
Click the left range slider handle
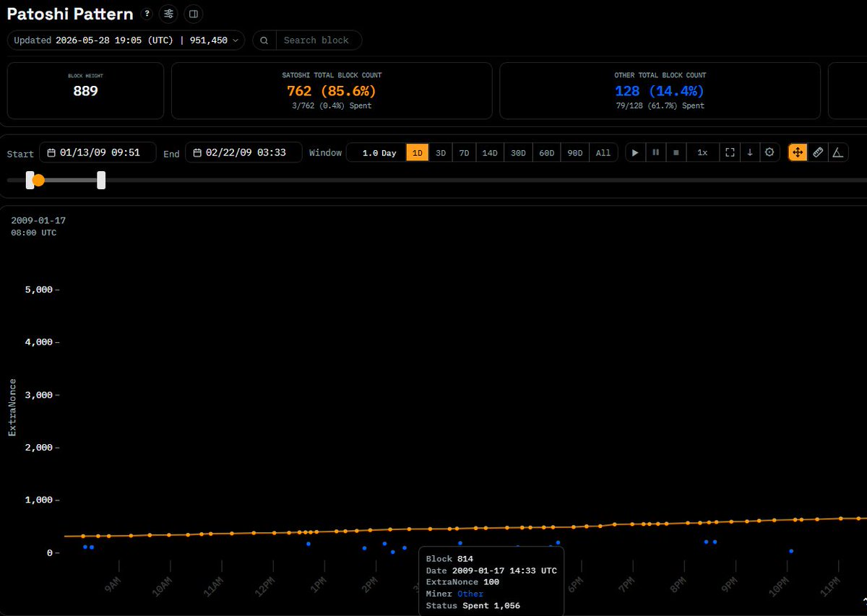[30, 181]
